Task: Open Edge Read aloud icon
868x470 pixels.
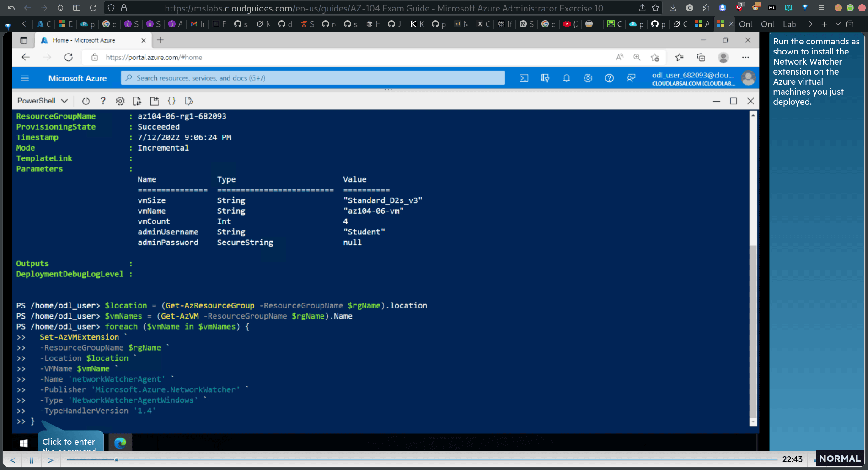Action: click(619, 57)
